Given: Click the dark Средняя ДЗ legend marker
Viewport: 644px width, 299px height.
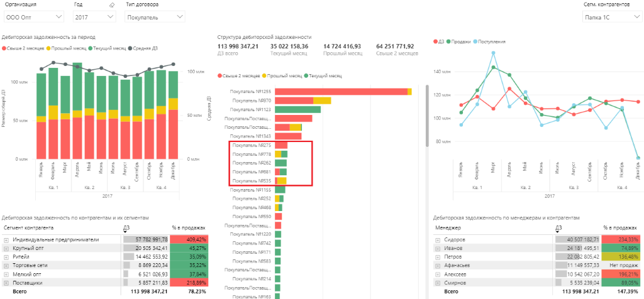Looking at the screenshot, I should coord(130,48).
